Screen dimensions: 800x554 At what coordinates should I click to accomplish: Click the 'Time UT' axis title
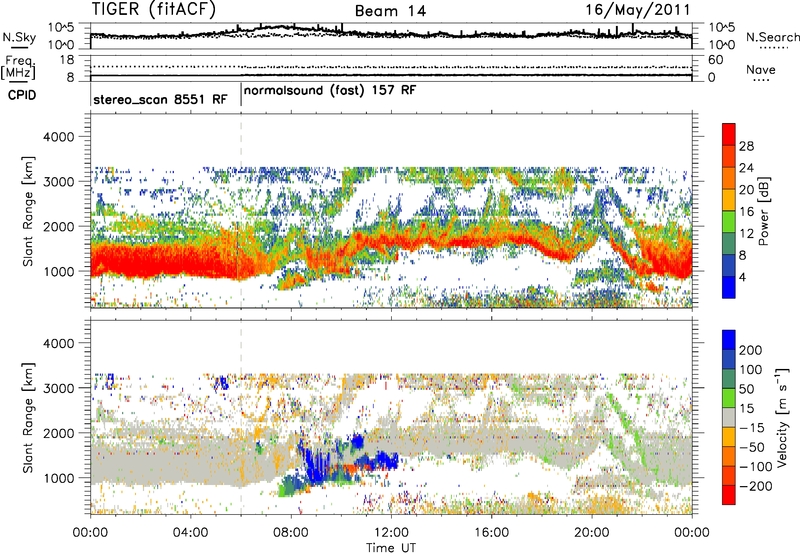pyautogui.click(x=391, y=548)
